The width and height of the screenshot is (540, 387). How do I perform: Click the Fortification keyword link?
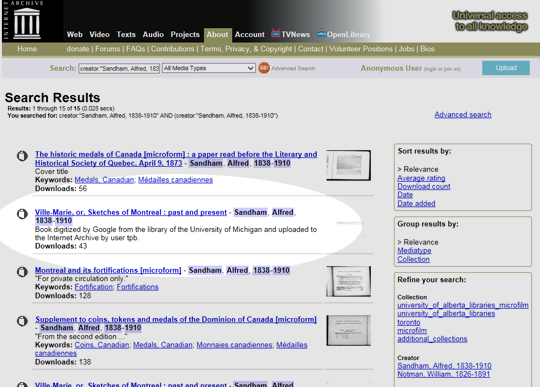(x=93, y=287)
